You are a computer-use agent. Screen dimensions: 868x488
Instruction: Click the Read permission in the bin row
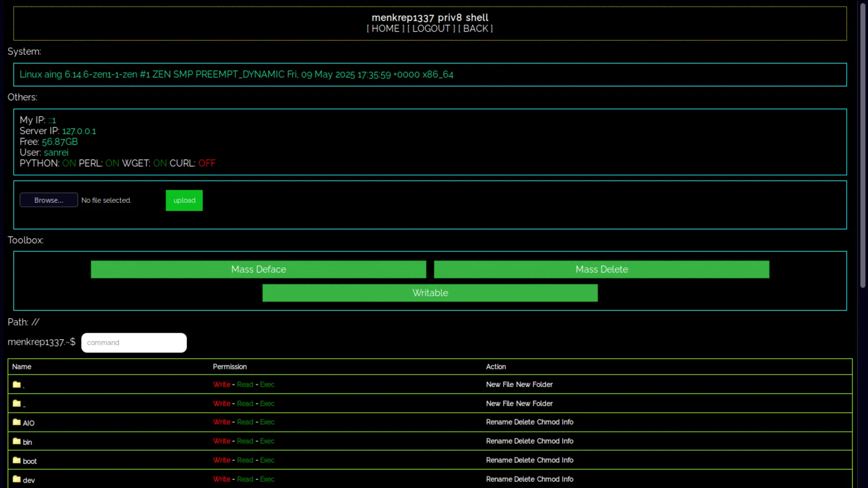click(x=245, y=441)
